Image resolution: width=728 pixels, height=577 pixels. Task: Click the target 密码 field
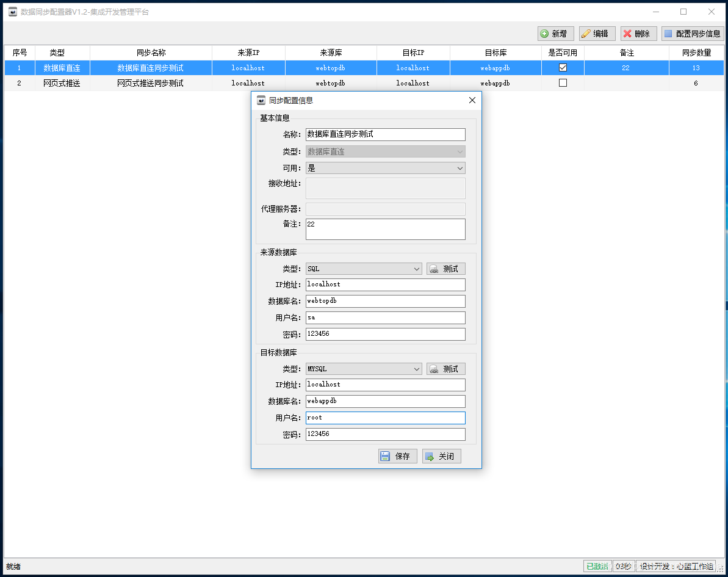385,434
